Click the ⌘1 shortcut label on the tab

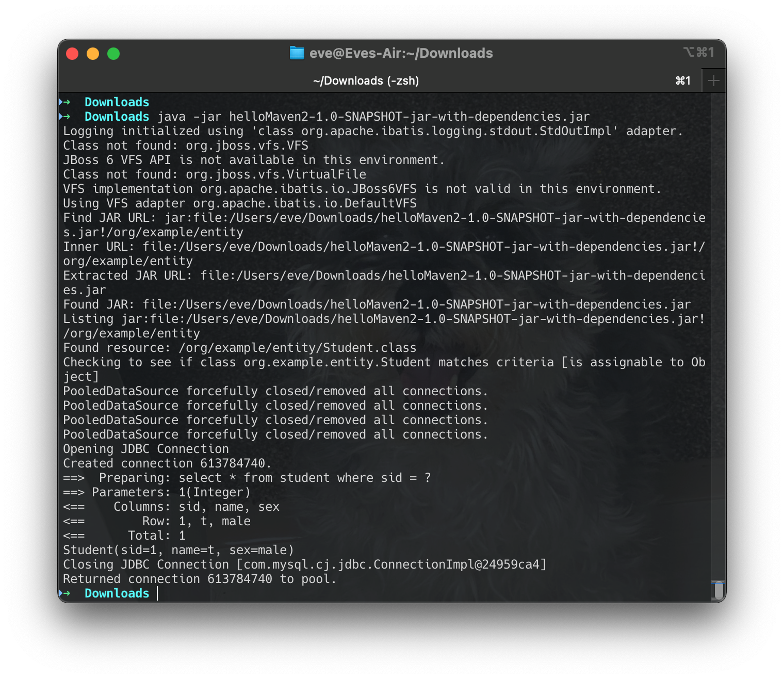click(x=682, y=80)
